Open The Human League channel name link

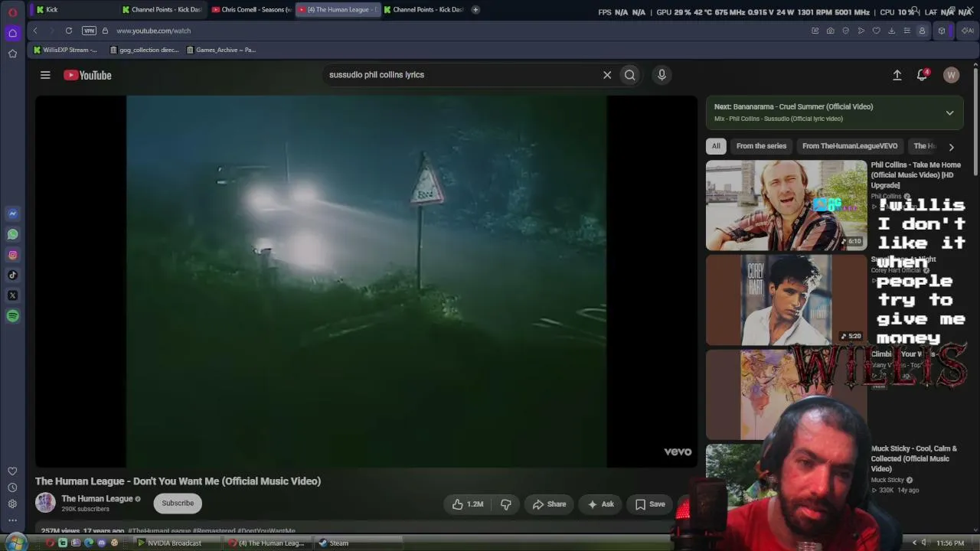tap(97, 499)
